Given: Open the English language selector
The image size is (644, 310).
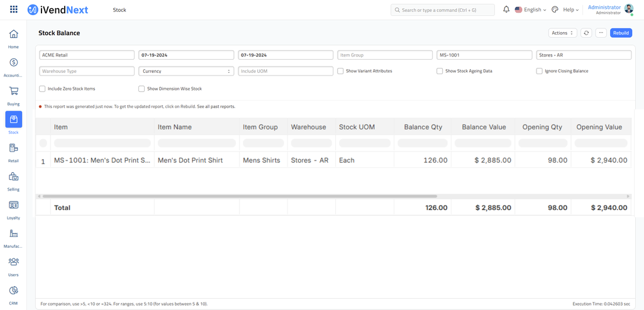Looking at the screenshot, I should coord(530,10).
